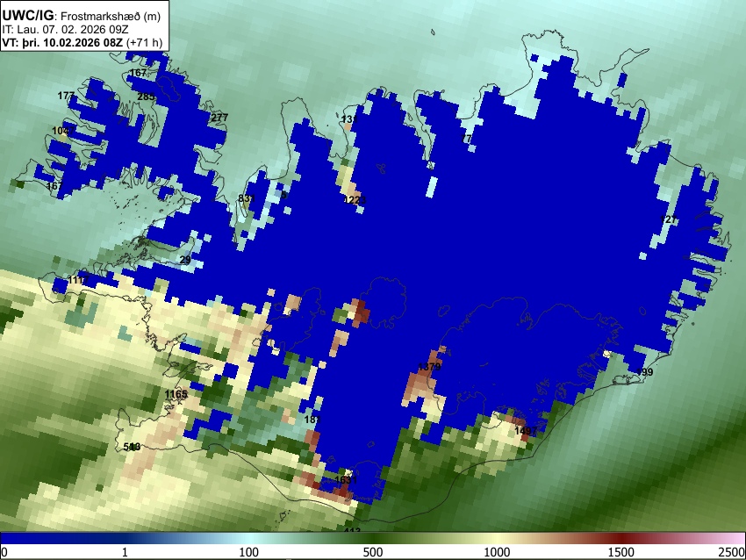Viewport: 746px width, 560px height.
Task: Click the 1047 value label on the map
Action: pos(63,131)
